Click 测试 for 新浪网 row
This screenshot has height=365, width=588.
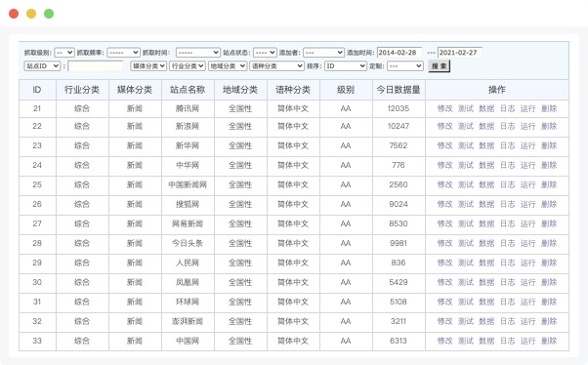[466, 126]
